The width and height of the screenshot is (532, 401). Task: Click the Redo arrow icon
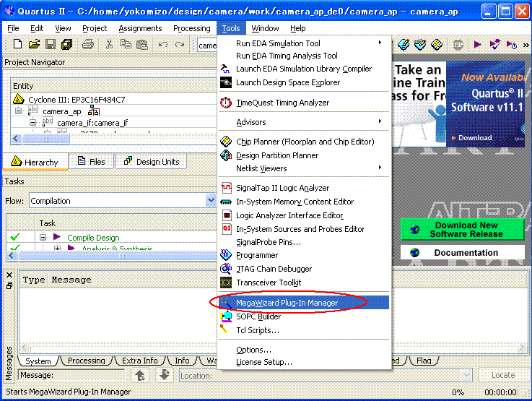(x=180, y=44)
